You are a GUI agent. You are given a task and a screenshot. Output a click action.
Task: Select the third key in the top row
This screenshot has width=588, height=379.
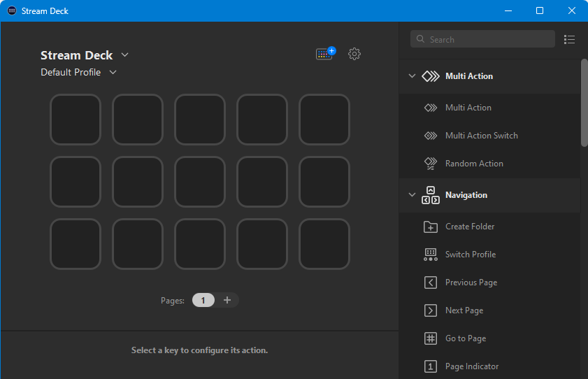pyautogui.click(x=200, y=120)
